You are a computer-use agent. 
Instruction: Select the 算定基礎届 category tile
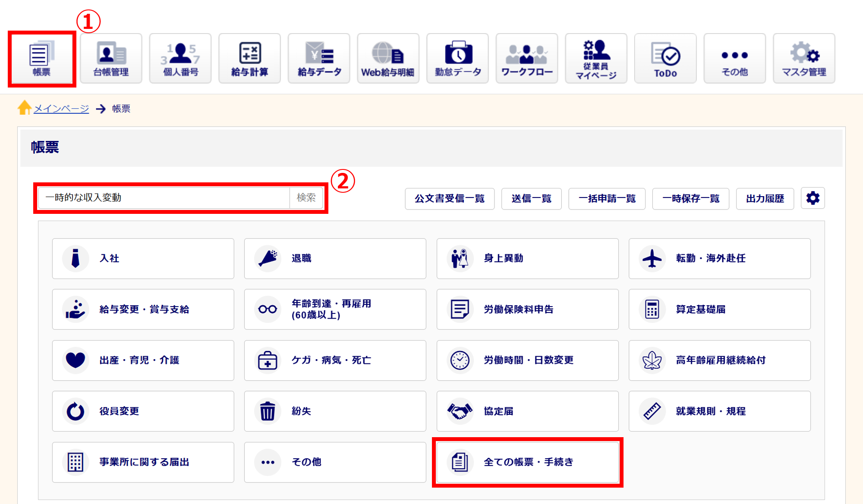719,310
